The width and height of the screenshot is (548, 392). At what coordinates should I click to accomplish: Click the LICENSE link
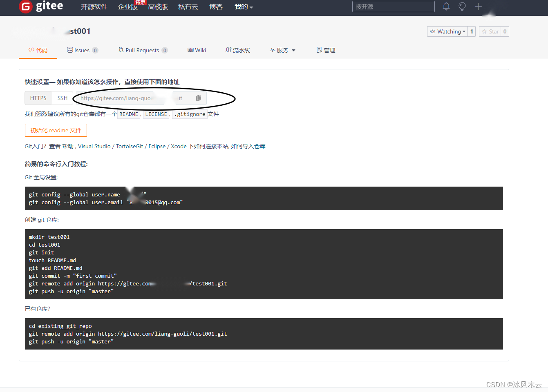coord(156,114)
